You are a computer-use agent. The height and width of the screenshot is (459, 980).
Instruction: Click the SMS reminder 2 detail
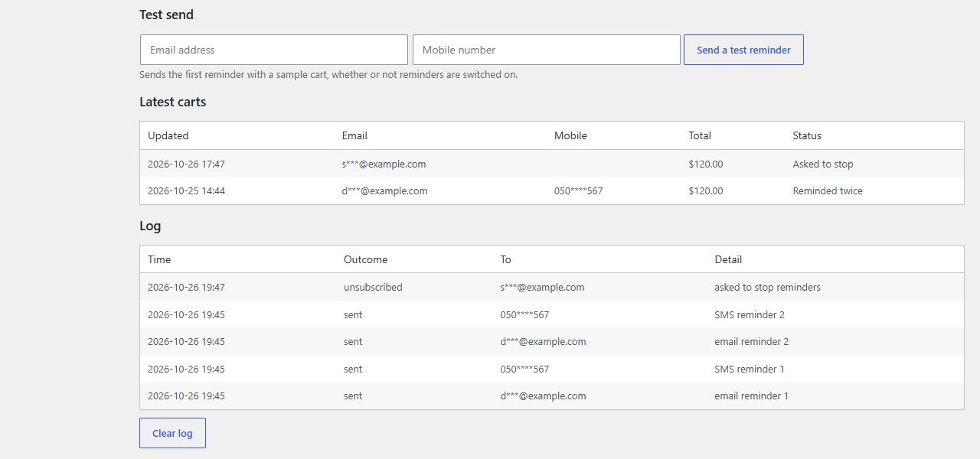pos(750,314)
